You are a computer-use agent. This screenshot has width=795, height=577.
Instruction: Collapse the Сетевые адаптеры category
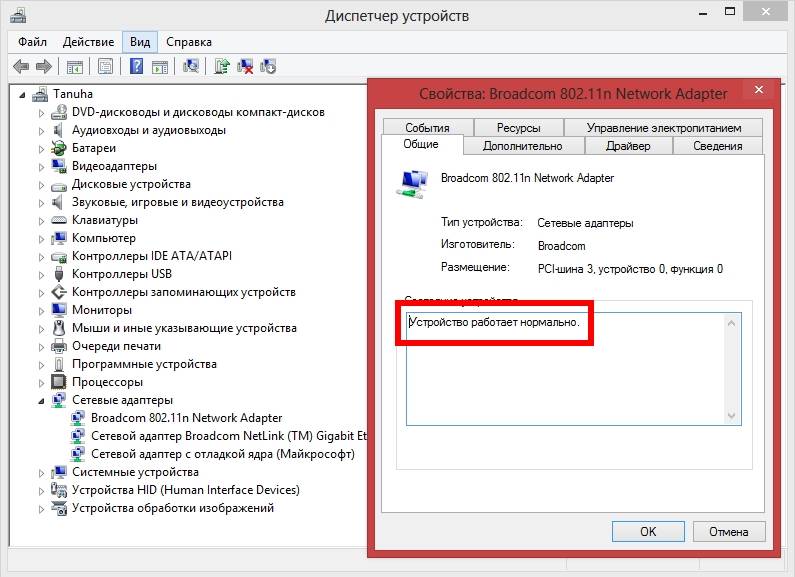pyautogui.click(x=41, y=401)
